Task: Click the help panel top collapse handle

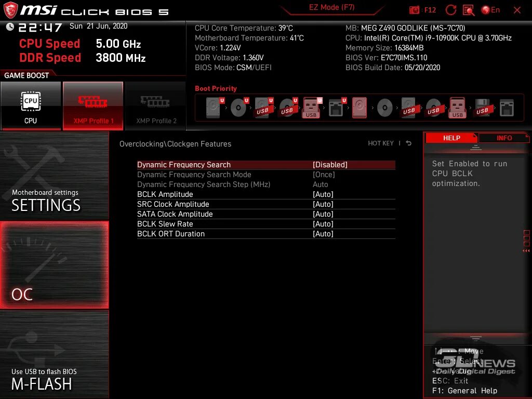Action: [476, 148]
